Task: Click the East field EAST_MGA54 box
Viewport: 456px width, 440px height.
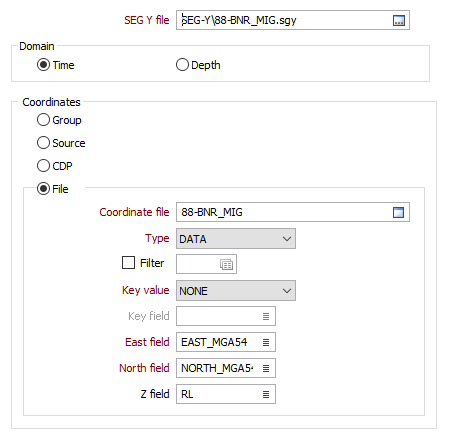Action: click(226, 342)
